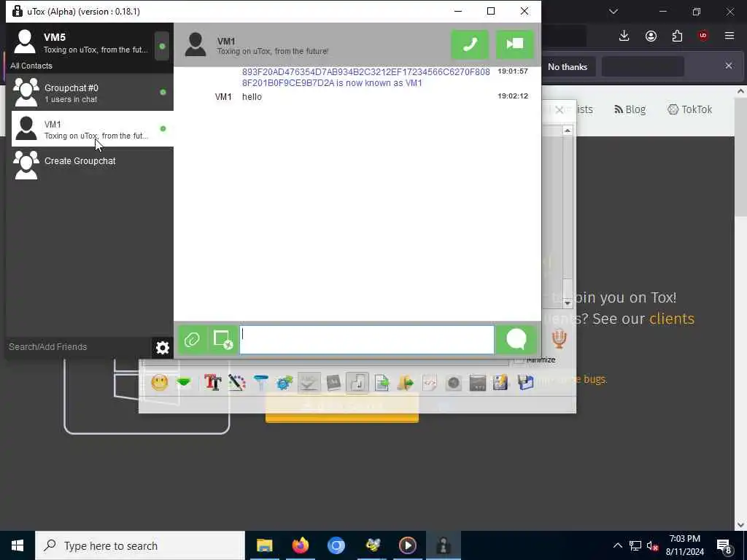
Task: Click the blue filter icon in background toolbar
Action: point(260,382)
